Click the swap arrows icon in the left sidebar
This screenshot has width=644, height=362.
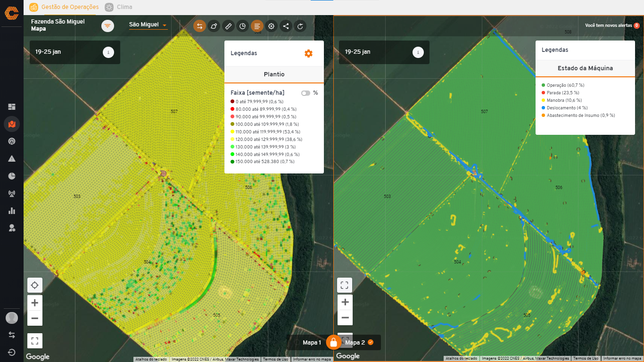pyautogui.click(x=12, y=335)
